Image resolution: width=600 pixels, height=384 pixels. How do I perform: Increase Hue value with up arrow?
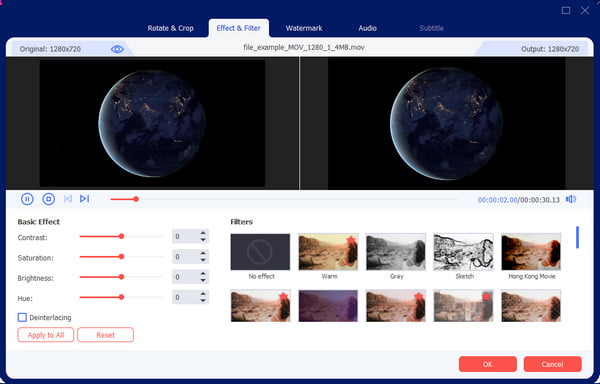pyautogui.click(x=203, y=294)
